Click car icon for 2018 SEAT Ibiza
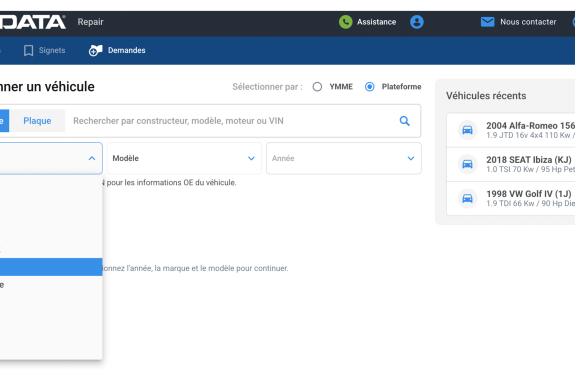Image resolution: width=575 pixels, height=383 pixels. tap(467, 164)
